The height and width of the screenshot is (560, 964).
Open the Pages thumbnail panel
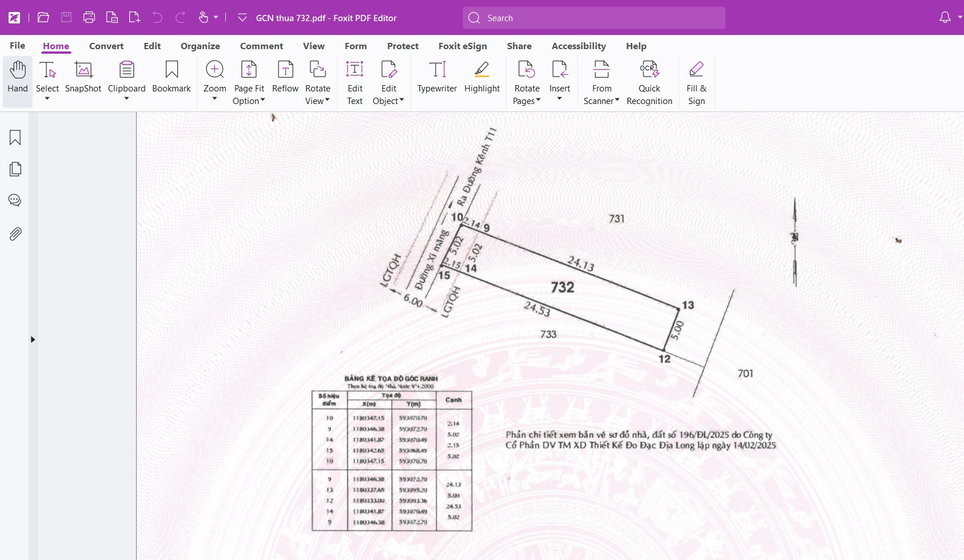point(15,169)
